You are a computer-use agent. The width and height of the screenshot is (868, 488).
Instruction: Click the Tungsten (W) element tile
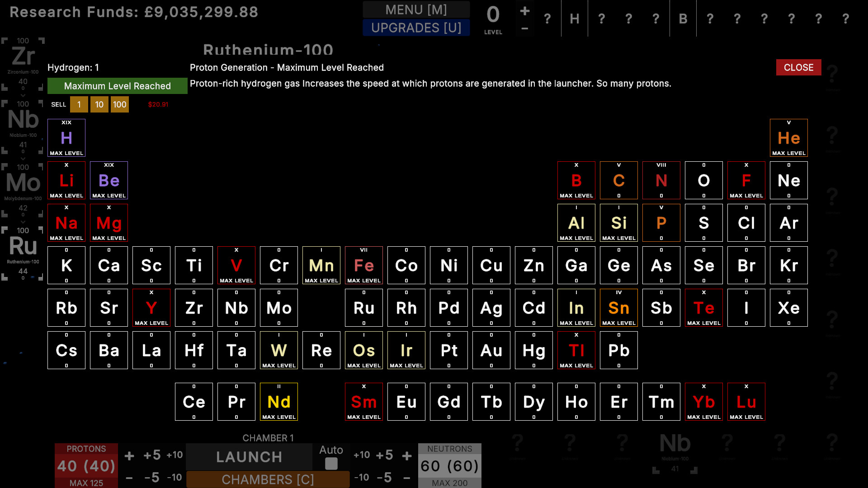pos(278,350)
